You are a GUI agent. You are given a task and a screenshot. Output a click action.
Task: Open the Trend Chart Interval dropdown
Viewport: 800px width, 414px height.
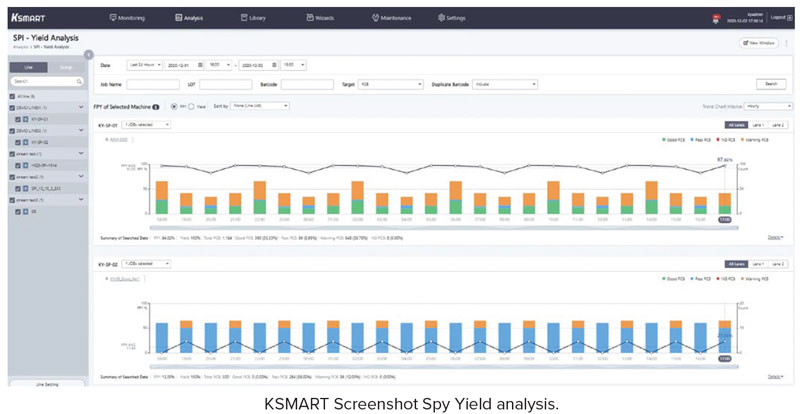[x=768, y=106]
